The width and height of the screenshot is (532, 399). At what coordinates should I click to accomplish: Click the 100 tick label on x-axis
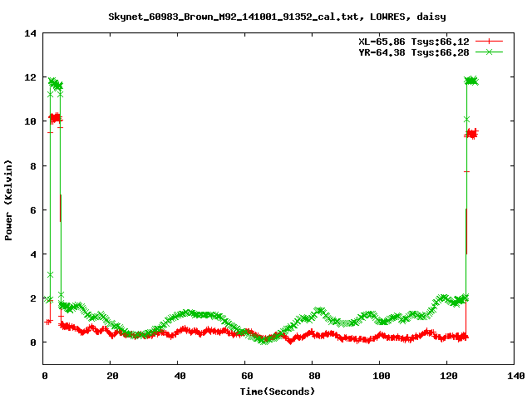click(x=379, y=375)
